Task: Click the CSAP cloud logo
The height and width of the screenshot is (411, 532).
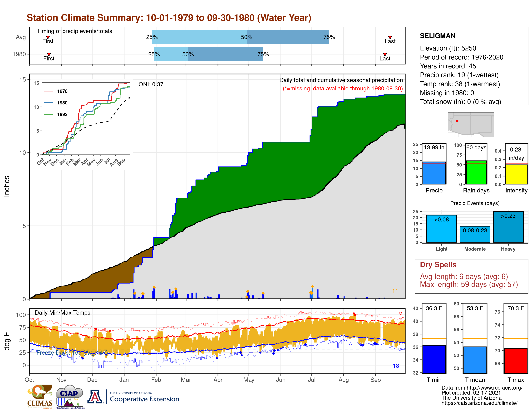Action: [x=70, y=396]
